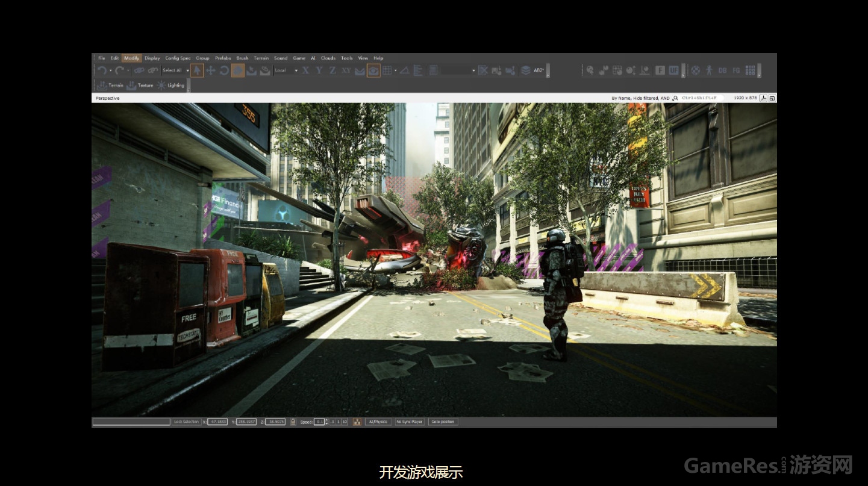Toggle the XY plane constraint
This screenshot has width=868, height=486.
point(346,70)
